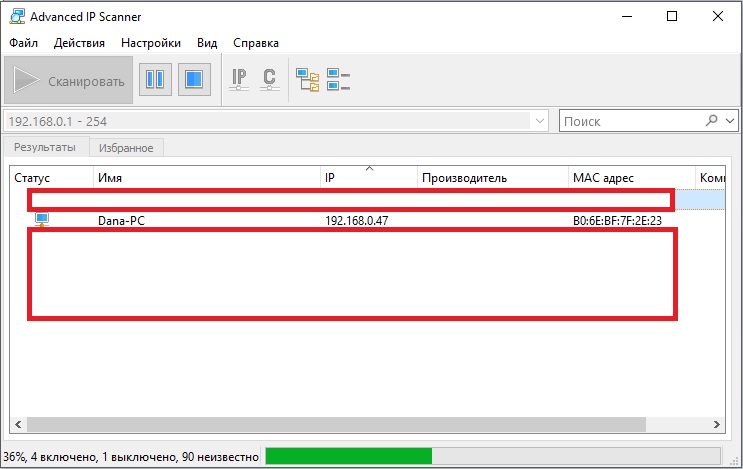This screenshot has width=743, height=469.
Task: Click the horizontal scrollbar thumb
Action: point(336,424)
